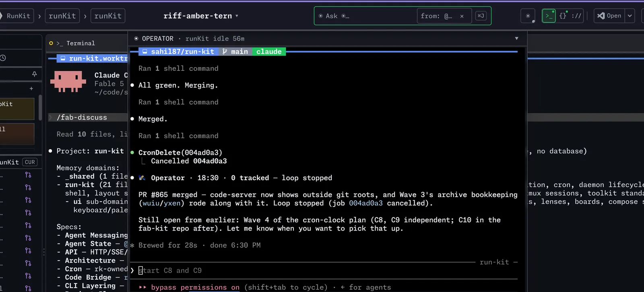Click the CronDelete(004ad0a3) line

pos(180,152)
